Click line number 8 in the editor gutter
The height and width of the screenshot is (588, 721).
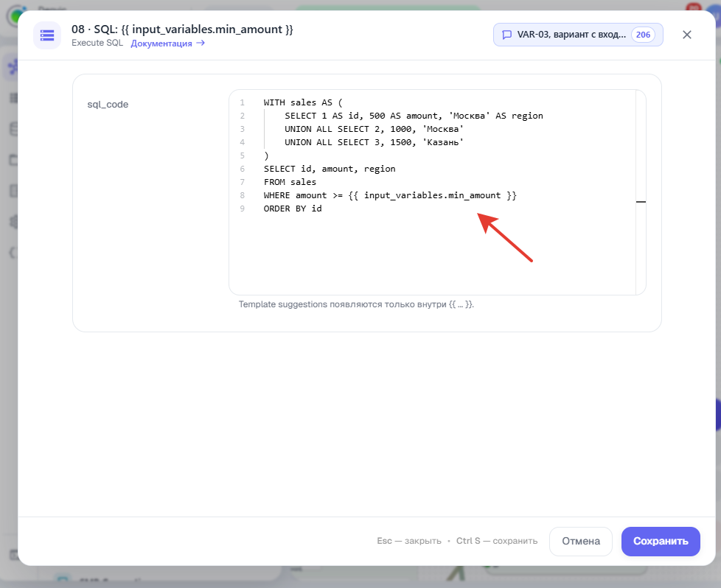pos(243,195)
